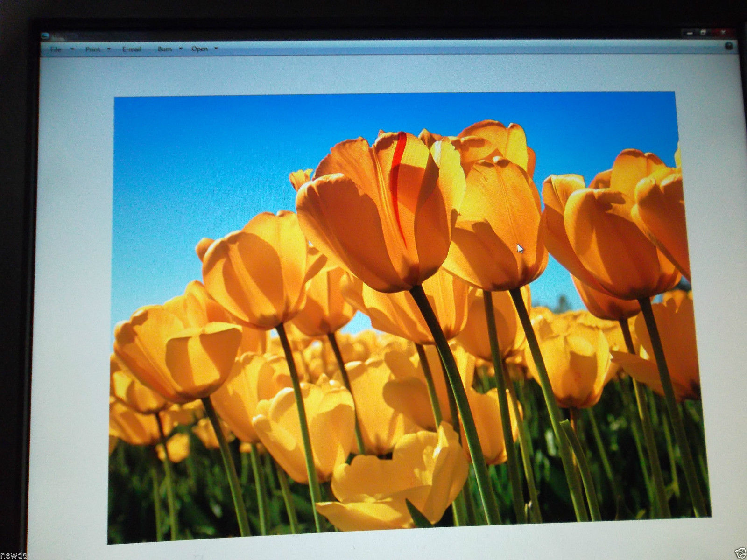Click the empty title bar area
The width and height of the screenshot is (747, 560).
tap(373, 34)
